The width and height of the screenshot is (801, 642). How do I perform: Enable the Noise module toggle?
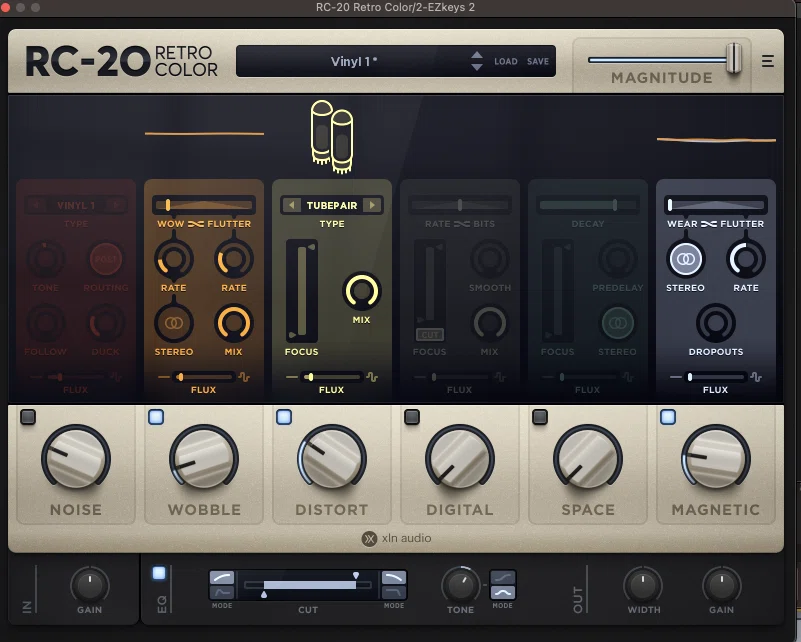pyautogui.click(x=28, y=417)
